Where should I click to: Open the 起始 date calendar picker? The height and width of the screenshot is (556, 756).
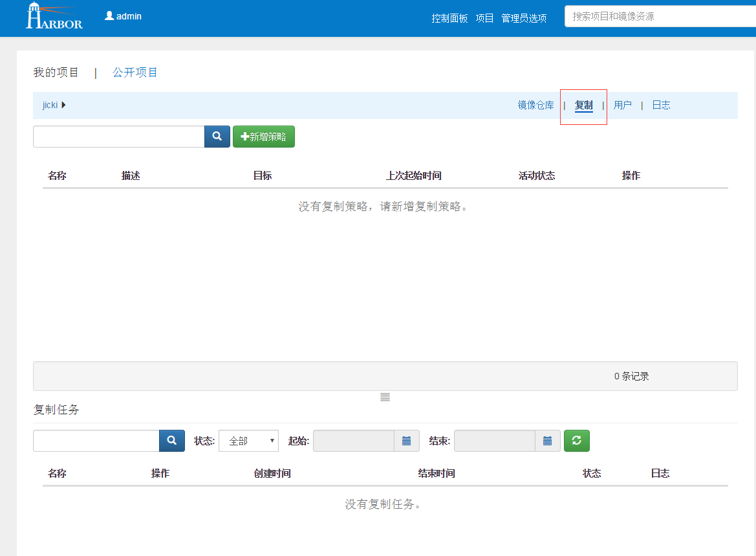click(x=407, y=441)
